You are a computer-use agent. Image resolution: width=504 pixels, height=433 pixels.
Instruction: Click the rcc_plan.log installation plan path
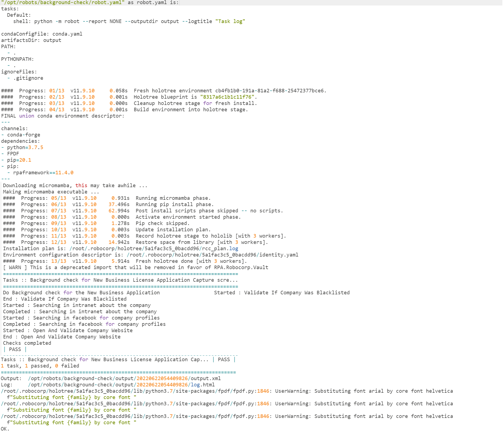[x=154, y=249]
